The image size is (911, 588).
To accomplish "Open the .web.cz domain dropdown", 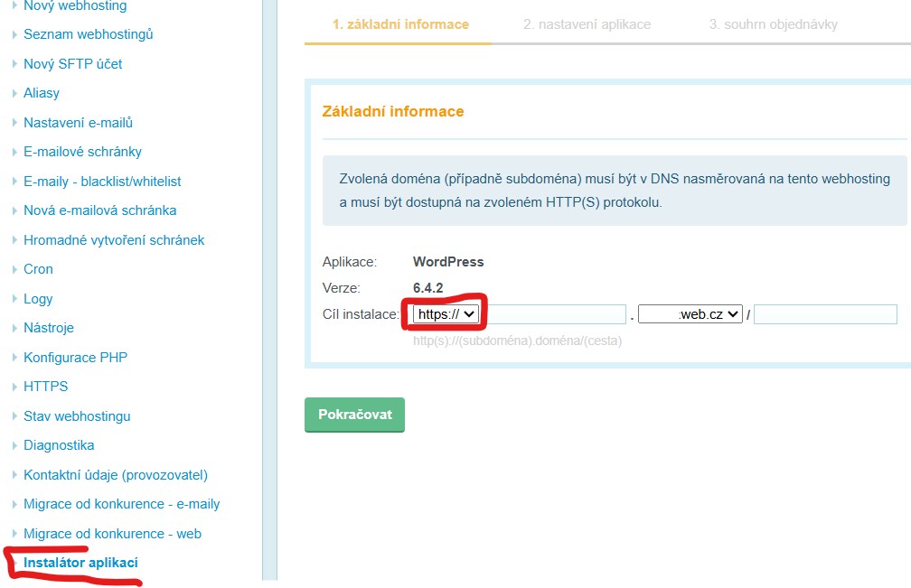I will pyautogui.click(x=690, y=314).
